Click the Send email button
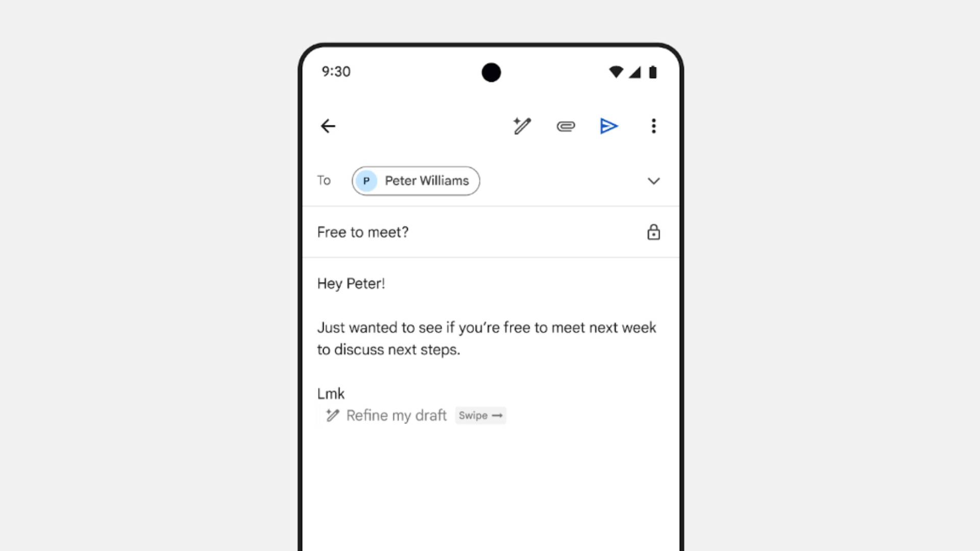 tap(608, 127)
